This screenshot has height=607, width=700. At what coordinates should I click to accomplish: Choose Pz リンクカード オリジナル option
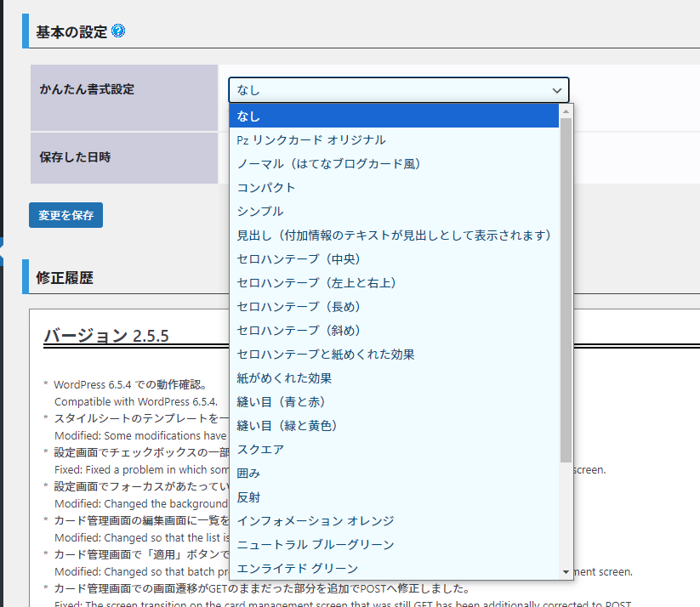point(310,139)
